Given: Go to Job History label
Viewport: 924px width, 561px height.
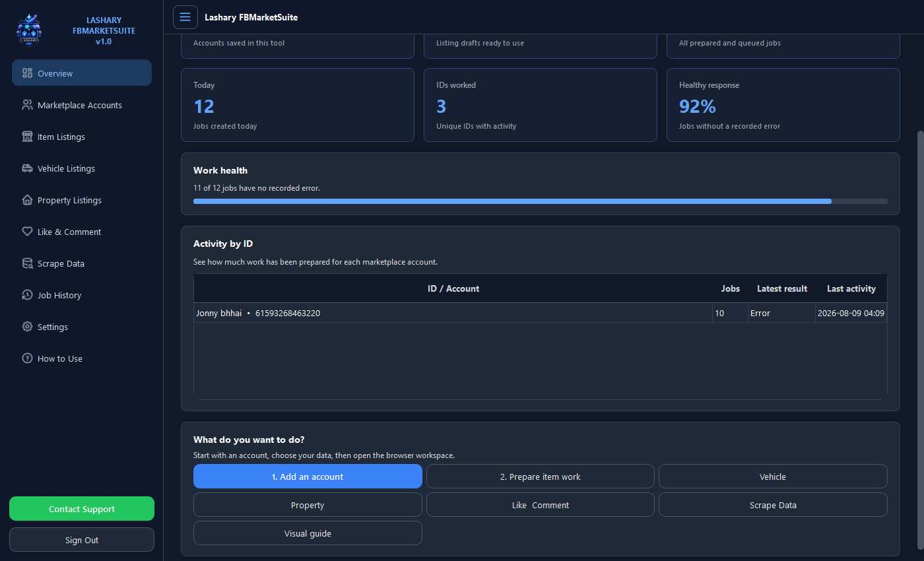Looking at the screenshot, I should pyautogui.click(x=59, y=295).
